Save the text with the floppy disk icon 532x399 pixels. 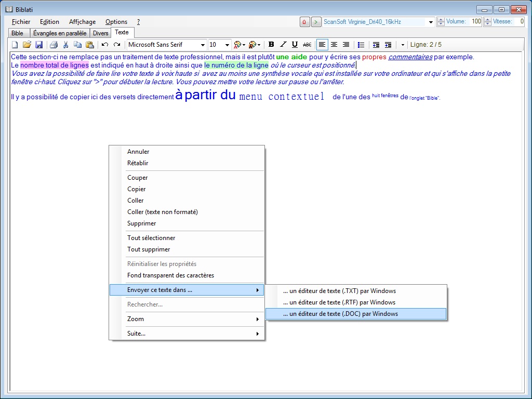[39, 45]
